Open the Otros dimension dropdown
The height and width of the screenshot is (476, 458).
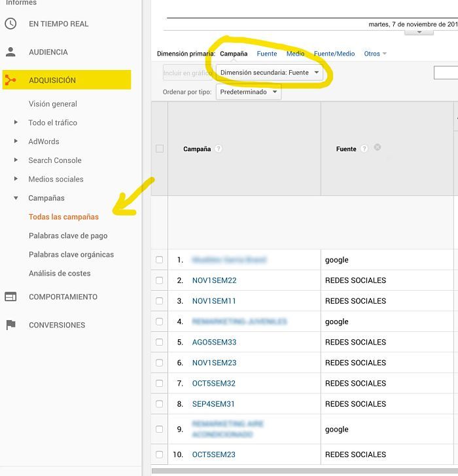click(375, 54)
